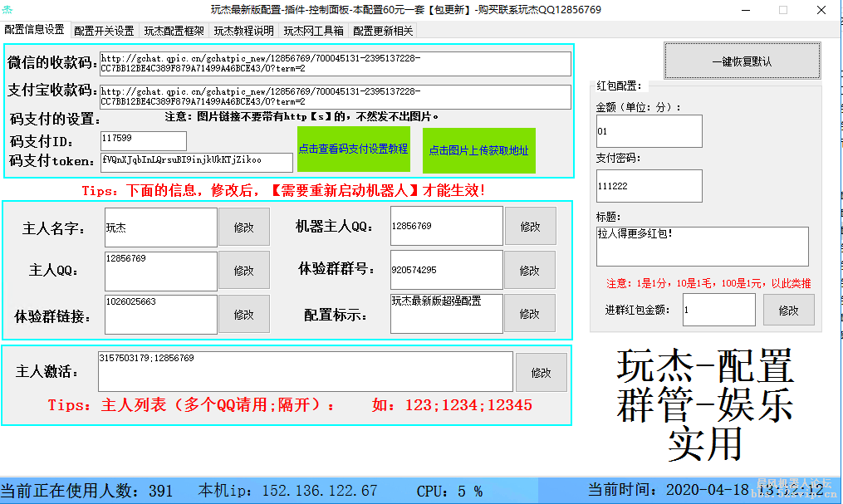Click the 码支付ID input field

point(143,140)
